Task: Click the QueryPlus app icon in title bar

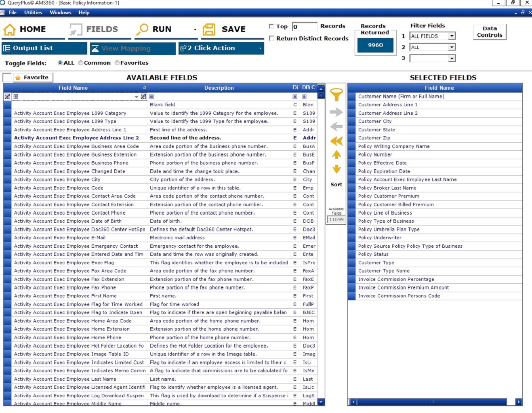Action: [2, 3]
